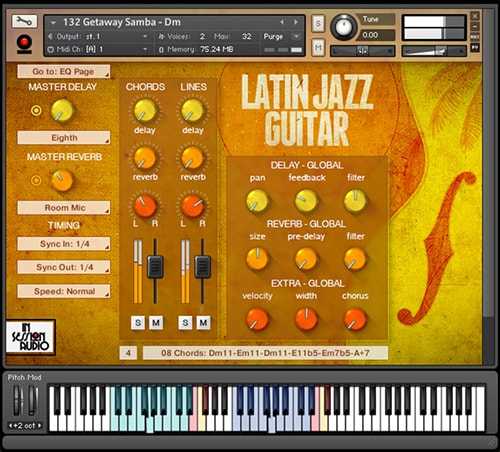Click the 08 Chords progression display
This screenshot has width=500, height=452.
point(265,353)
